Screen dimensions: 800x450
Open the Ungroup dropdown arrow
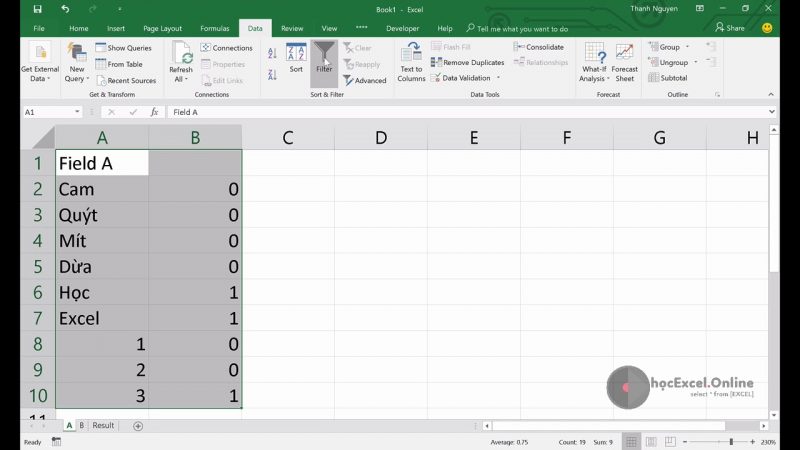coord(695,62)
